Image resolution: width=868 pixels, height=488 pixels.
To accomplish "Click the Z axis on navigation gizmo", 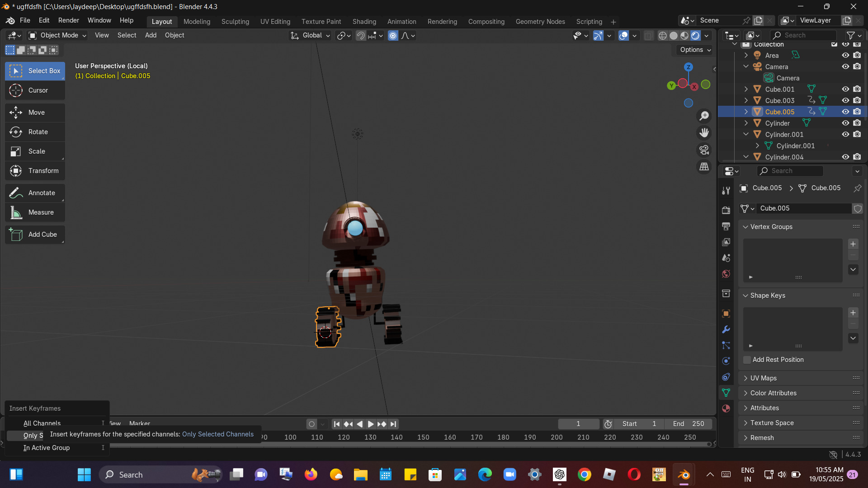I will coord(688,67).
